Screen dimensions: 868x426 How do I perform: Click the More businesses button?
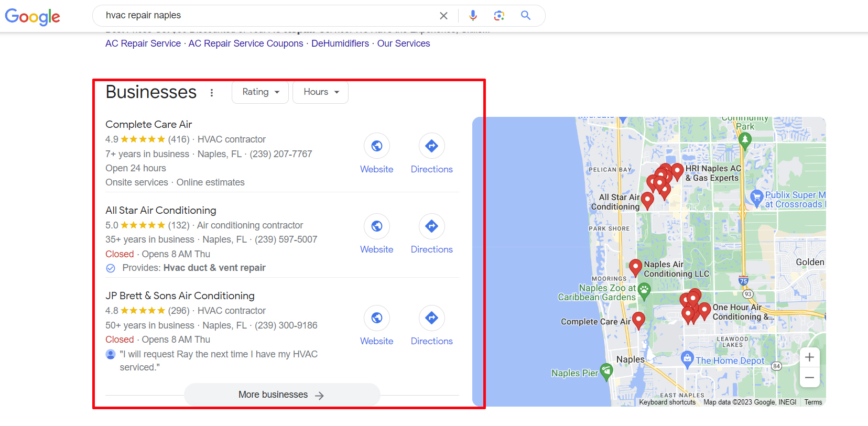tap(282, 395)
